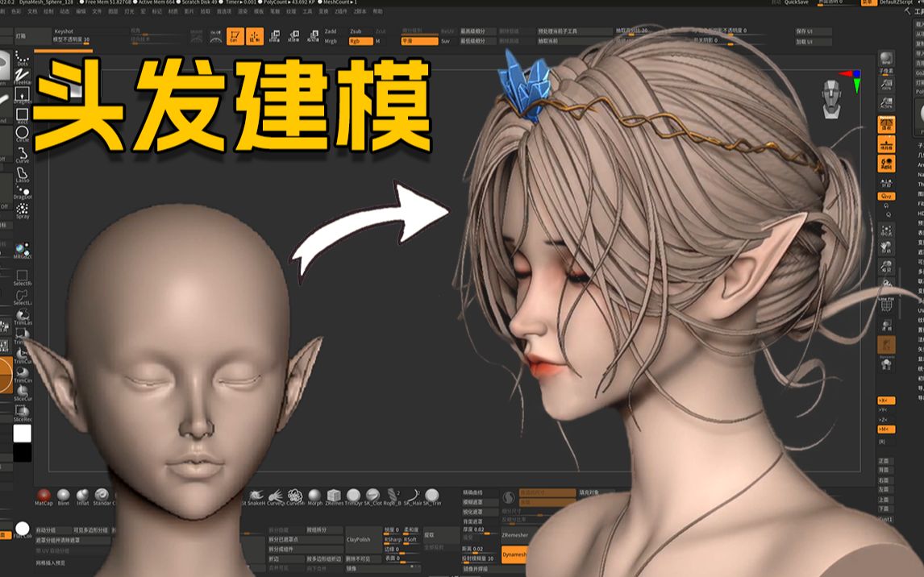This screenshot has width=924, height=577.
Task: Click the orange Dynamesh button
Action: (514, 554)
